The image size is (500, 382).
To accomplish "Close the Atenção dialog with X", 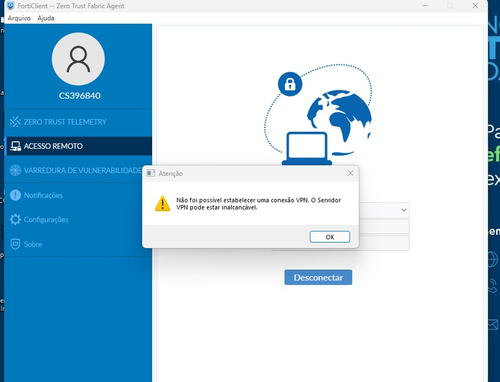I will coord(350,173).
